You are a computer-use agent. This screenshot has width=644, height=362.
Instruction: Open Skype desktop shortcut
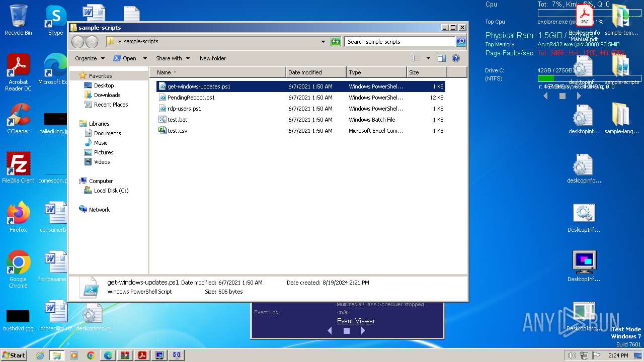[55, 20]
